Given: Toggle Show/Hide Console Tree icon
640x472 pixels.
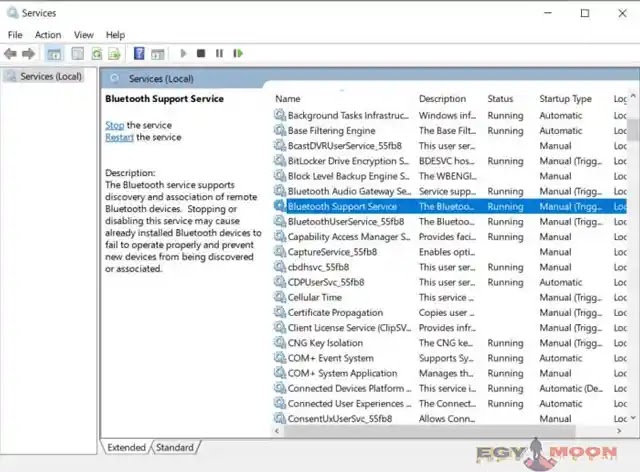Looking at the screenshot, I should 54,53.
